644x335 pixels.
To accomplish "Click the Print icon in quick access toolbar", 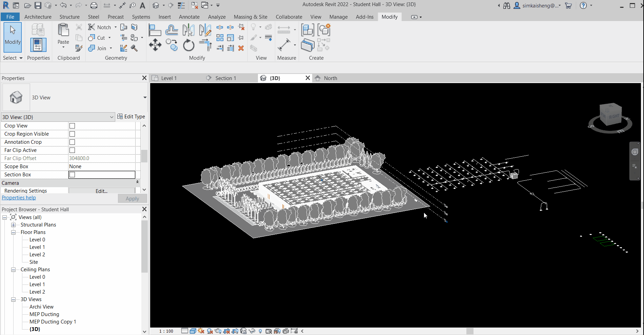I will [94, 5].
